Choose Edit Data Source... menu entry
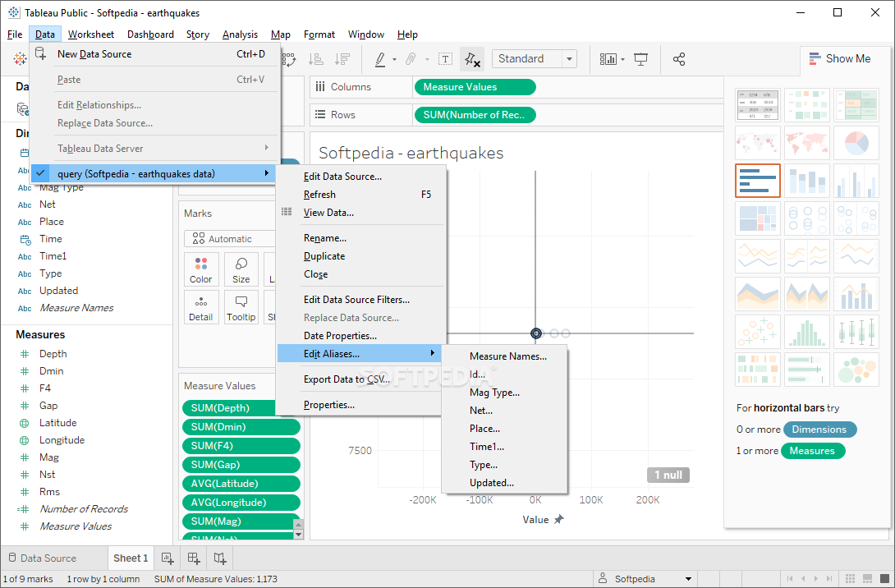 pos(360,177)
